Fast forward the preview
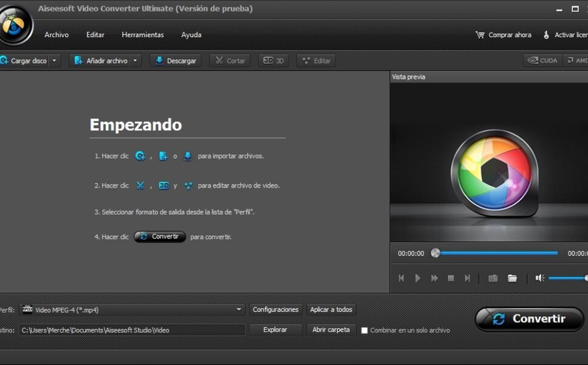 pyautogui.click(x=435, y=278)
